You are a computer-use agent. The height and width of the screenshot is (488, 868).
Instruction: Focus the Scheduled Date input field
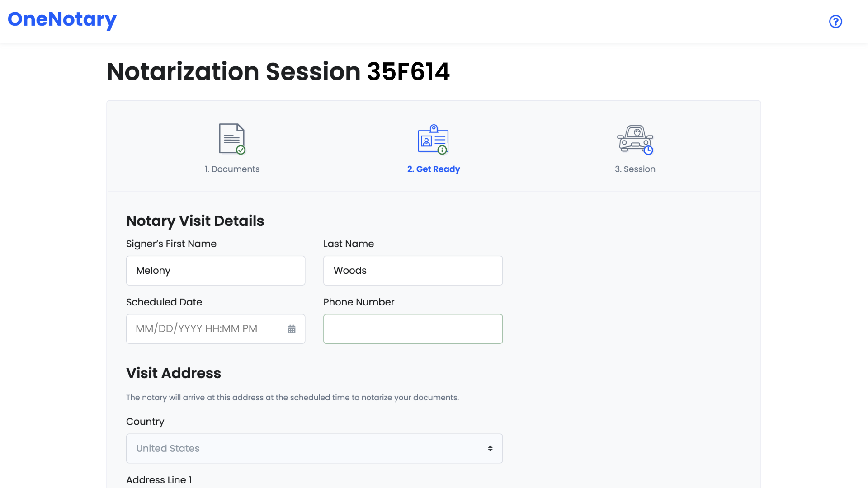tap(202, 329)
